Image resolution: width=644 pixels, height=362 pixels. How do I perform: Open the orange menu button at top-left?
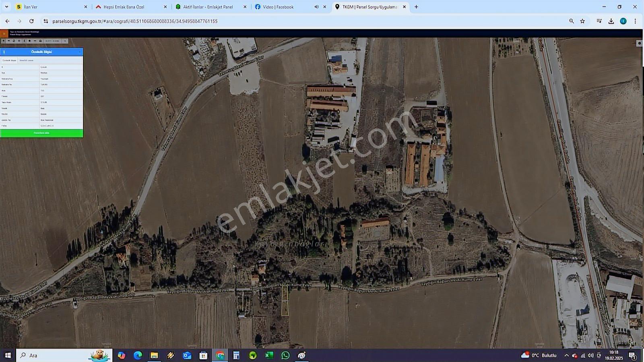(x=4, y=34)
